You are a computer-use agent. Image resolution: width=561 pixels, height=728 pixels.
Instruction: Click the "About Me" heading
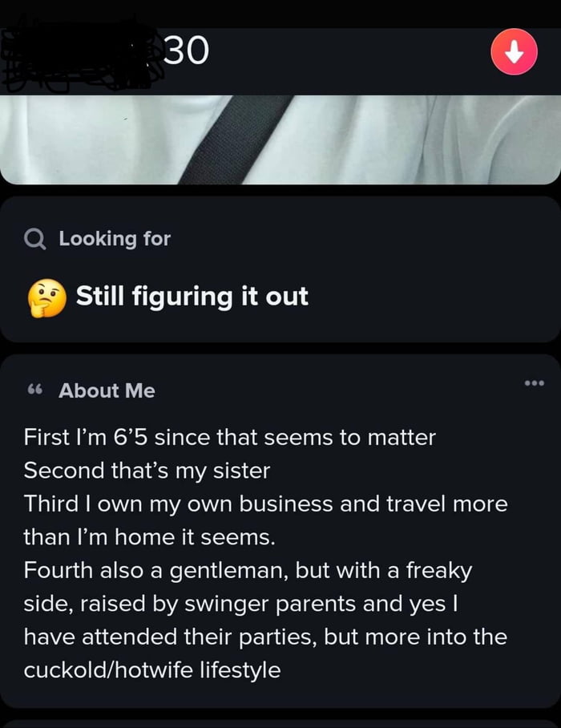coord(107,390)
